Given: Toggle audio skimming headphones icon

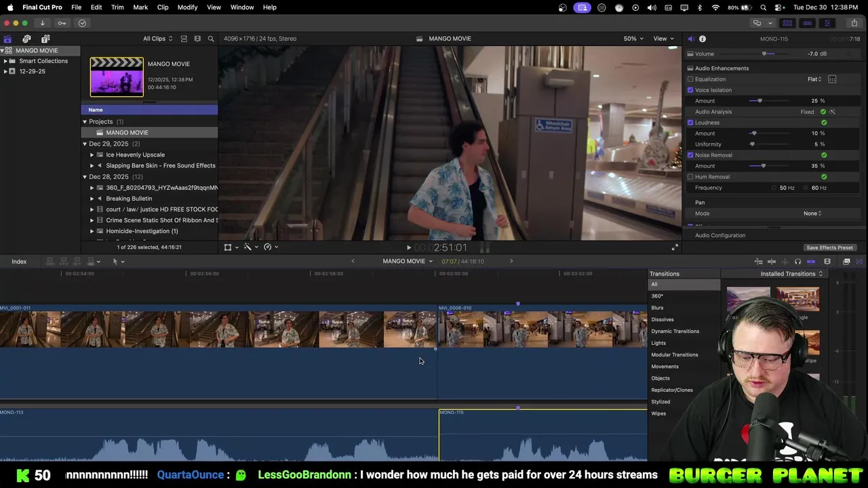Looking at the screenshot, I should (x=797, y=262).
